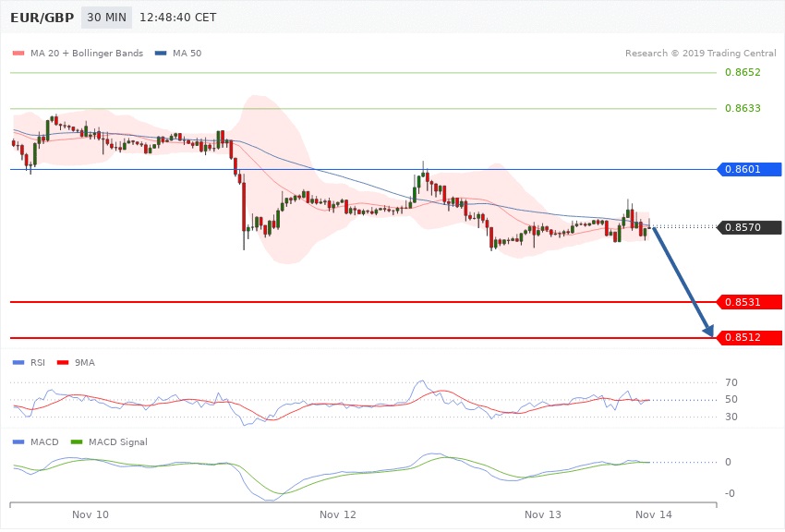The height and width of the screenshot is (532, 785).
Task: Select the Nov 13 date label
Action: [542, 514]
